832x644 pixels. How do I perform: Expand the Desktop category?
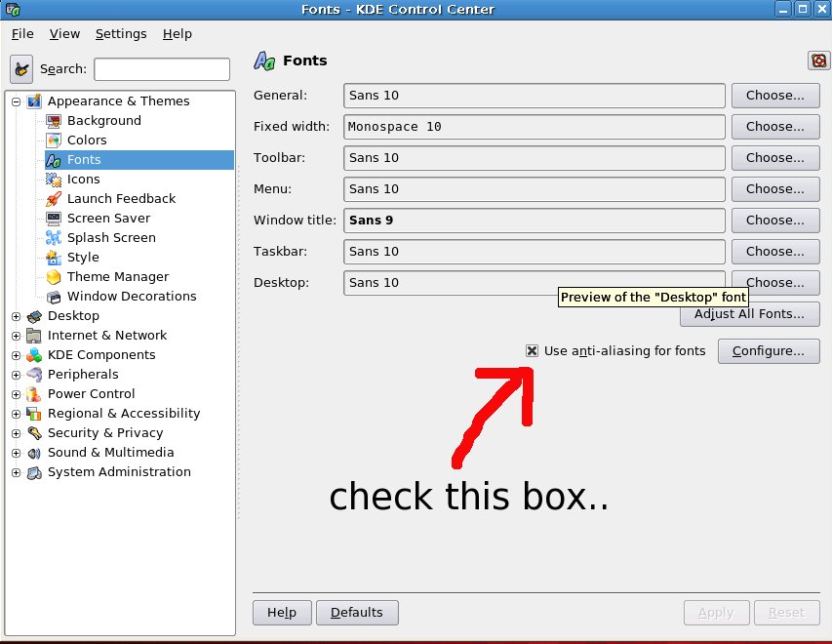(x=16, y=316)
